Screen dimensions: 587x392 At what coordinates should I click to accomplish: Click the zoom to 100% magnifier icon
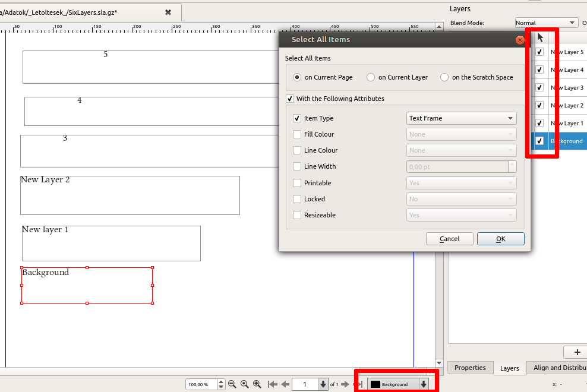(244, 384)
